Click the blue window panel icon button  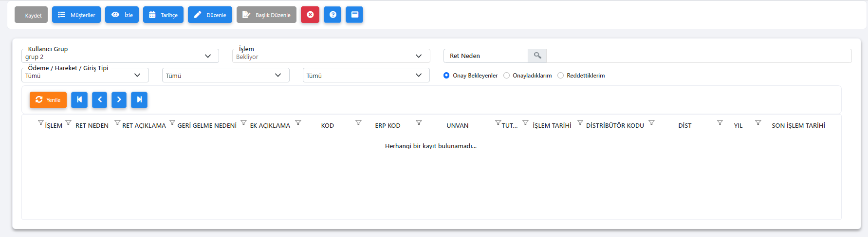click(354, 15)
